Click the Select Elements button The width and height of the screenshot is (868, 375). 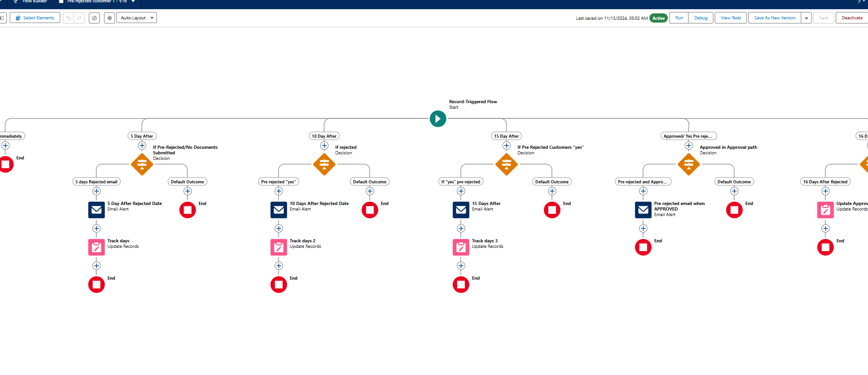[35, 18]
